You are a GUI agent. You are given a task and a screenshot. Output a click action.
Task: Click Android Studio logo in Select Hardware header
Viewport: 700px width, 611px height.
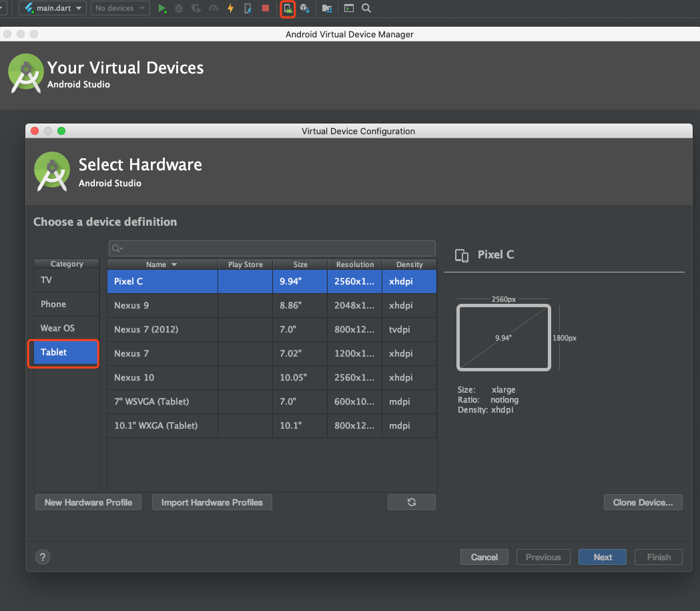pyautogui.click(x=52, y=172)
